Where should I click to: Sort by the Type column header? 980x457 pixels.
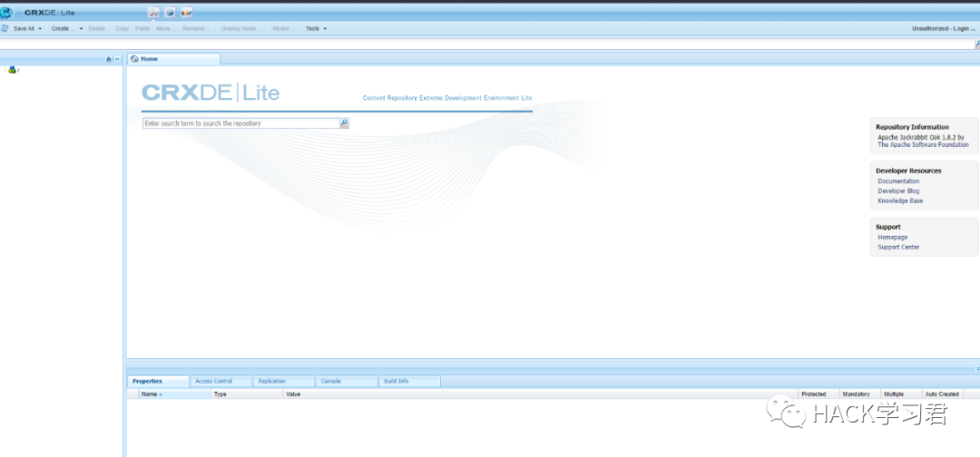pyautogui.click(x=247, y=394)
